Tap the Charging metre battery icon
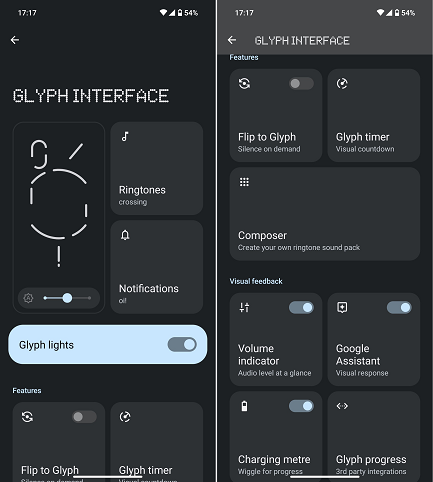 (244, 406)
